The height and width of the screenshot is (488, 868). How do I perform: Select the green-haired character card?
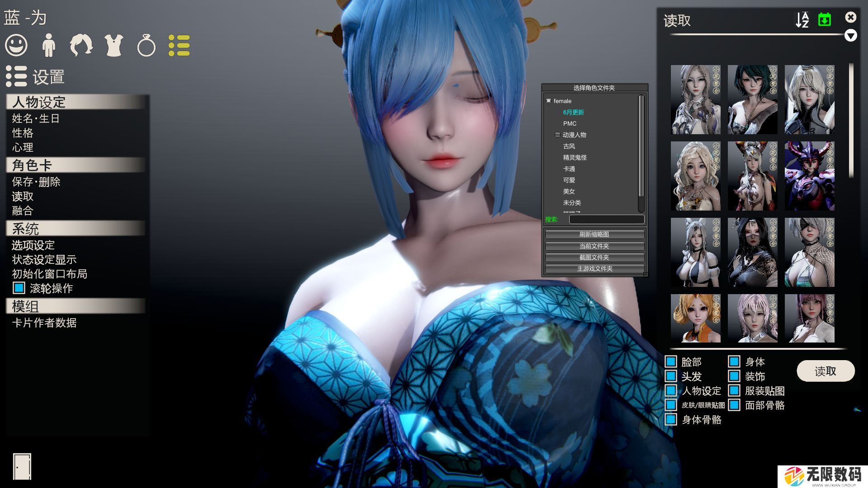[x=753, y=99]
